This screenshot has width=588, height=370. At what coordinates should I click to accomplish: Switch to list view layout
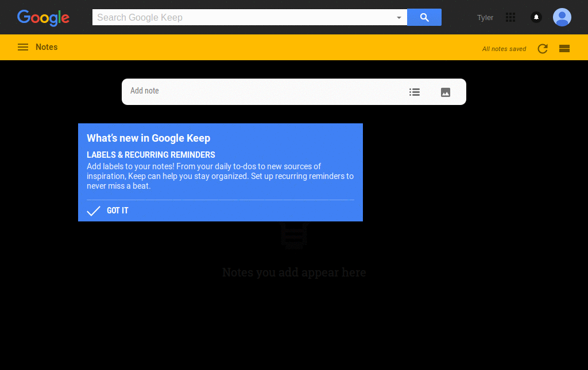tap(564, 48)
